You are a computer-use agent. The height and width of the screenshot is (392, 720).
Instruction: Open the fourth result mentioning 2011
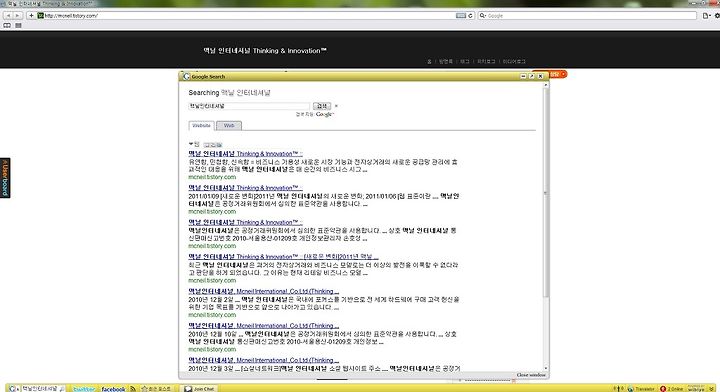(283, 257)
